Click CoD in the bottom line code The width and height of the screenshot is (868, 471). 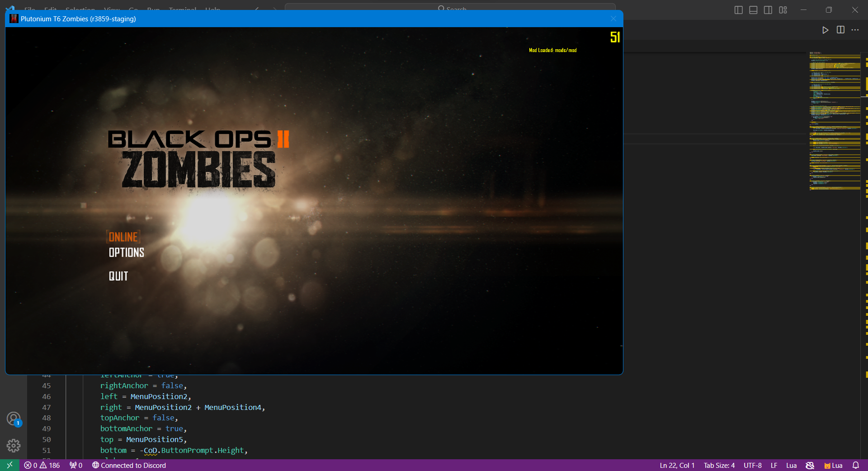150,450
